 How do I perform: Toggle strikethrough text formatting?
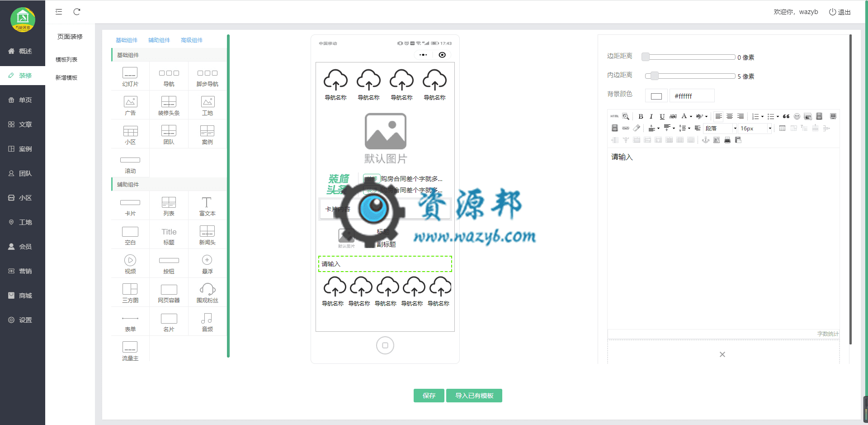[x=673, y=116]
